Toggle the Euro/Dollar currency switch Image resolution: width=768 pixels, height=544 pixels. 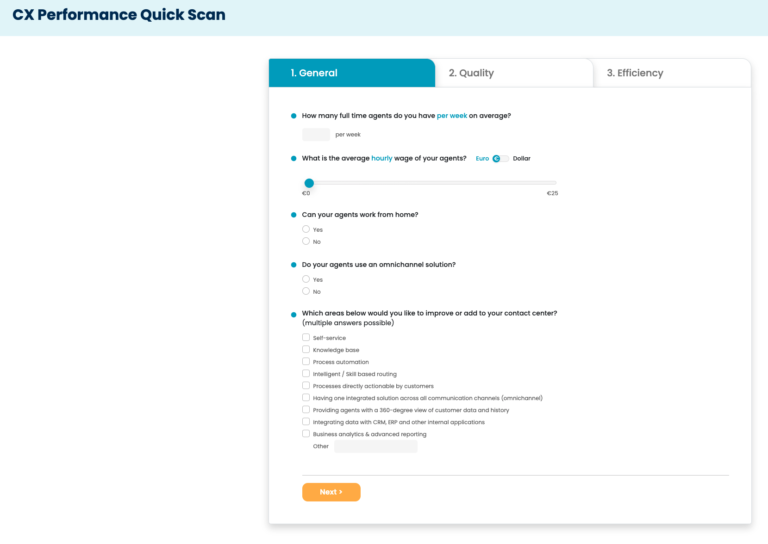point(501,158)
